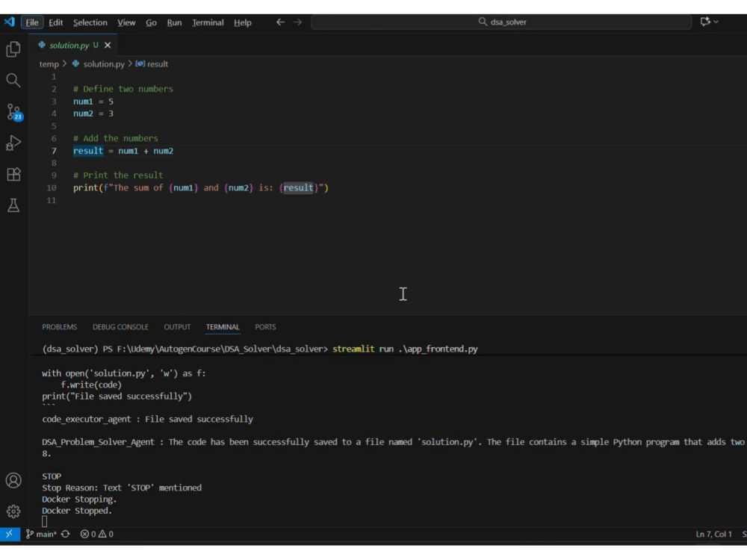Viewport: 747px width, 560px height.
Task: Click "Stop Reason: Text 'STOP' mentioned" line
Action: pyautogui.click(x=122, y=488)
